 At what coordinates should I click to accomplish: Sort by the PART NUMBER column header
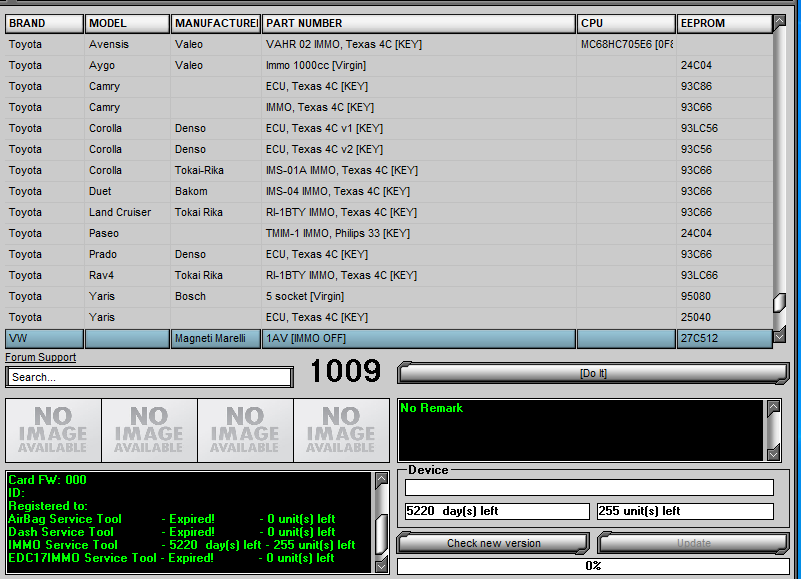(x=418, y=23)
